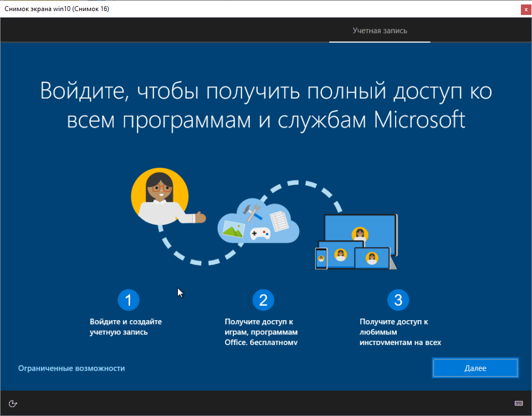Click the Далее button
Image resolution: width=532 pixels, height=416 pixels.
tap(475, 368)
